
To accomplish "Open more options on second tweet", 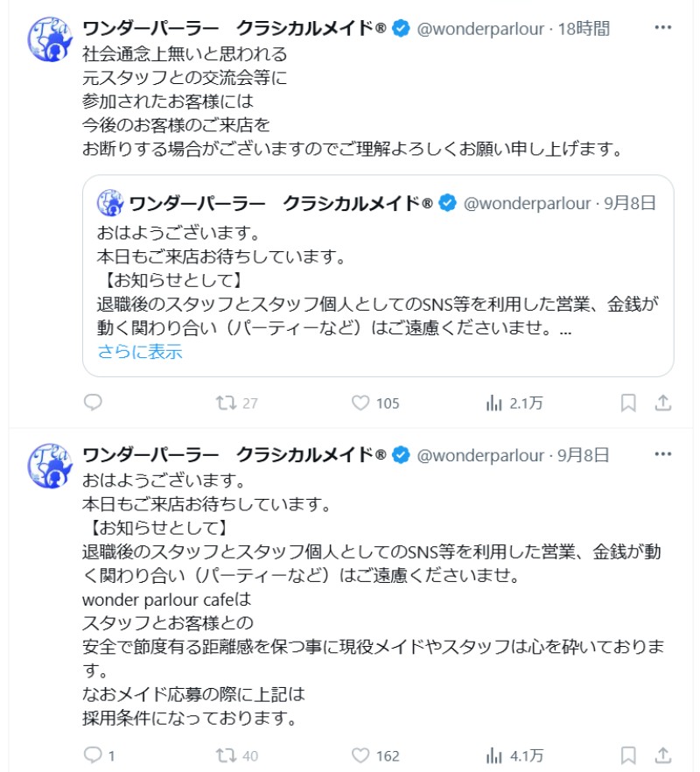I will pyautogui.click(x=663, y=455).
